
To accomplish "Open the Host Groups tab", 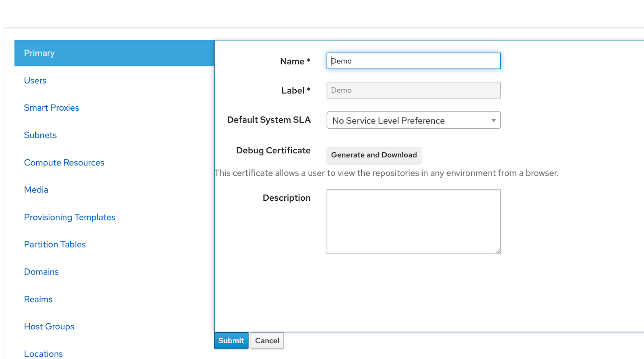I will (49, 326).
